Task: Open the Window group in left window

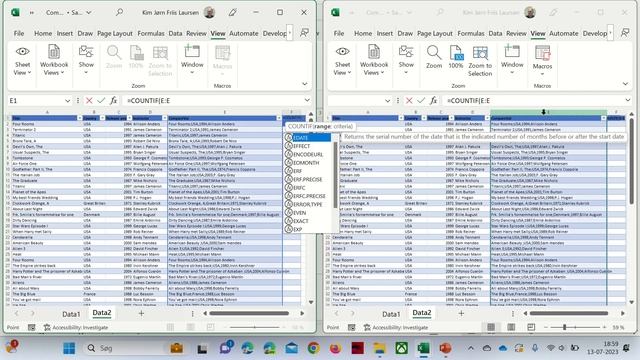Action: tap(192, 61)
